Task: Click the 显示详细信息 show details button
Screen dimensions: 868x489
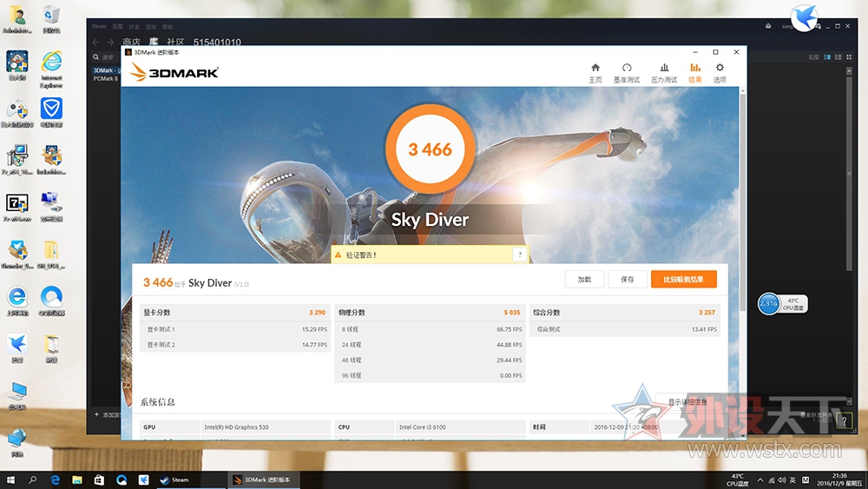Action: [x=687, y=402]
